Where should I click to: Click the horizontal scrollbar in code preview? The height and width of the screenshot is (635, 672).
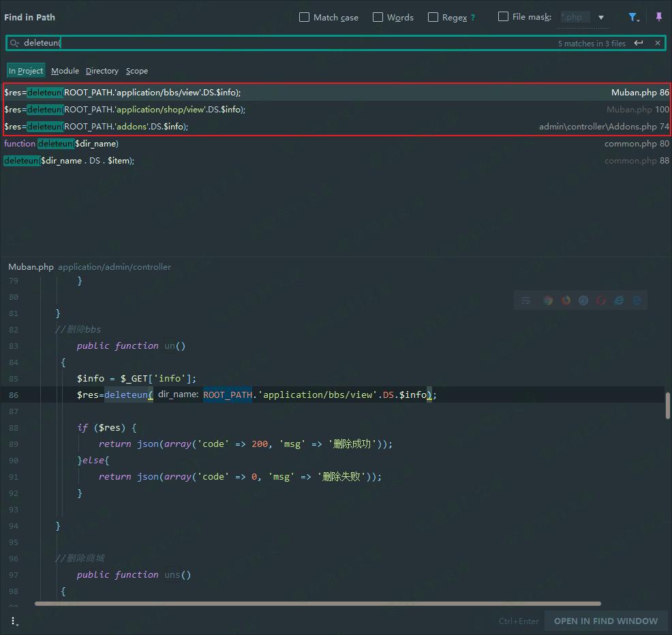(x=318, y=603)
